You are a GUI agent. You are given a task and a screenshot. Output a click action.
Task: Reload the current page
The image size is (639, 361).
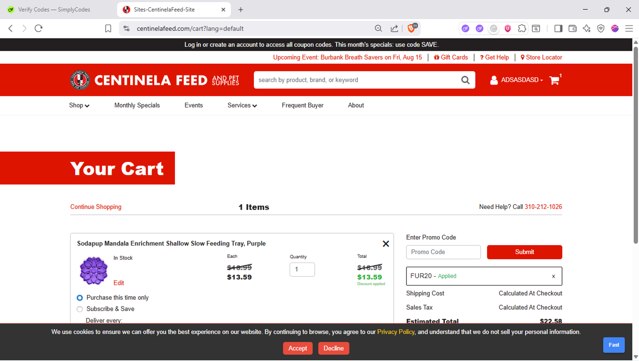click(38, 29)
